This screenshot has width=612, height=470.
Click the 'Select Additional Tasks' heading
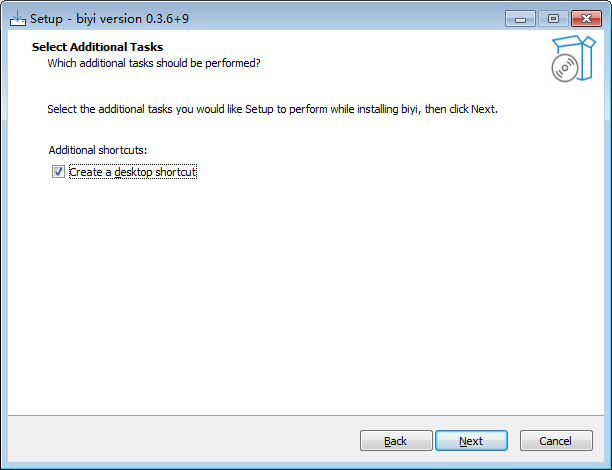[97, 47]
